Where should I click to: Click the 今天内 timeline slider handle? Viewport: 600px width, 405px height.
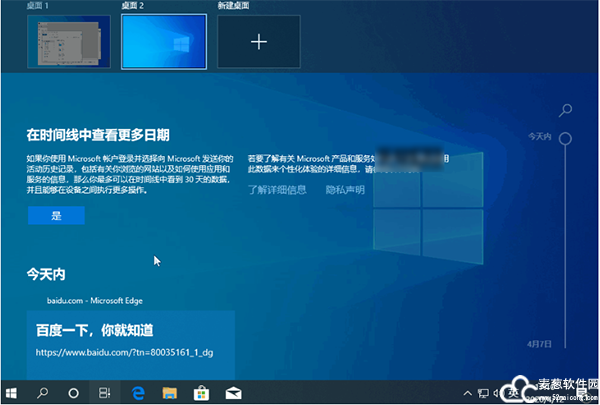566,139
